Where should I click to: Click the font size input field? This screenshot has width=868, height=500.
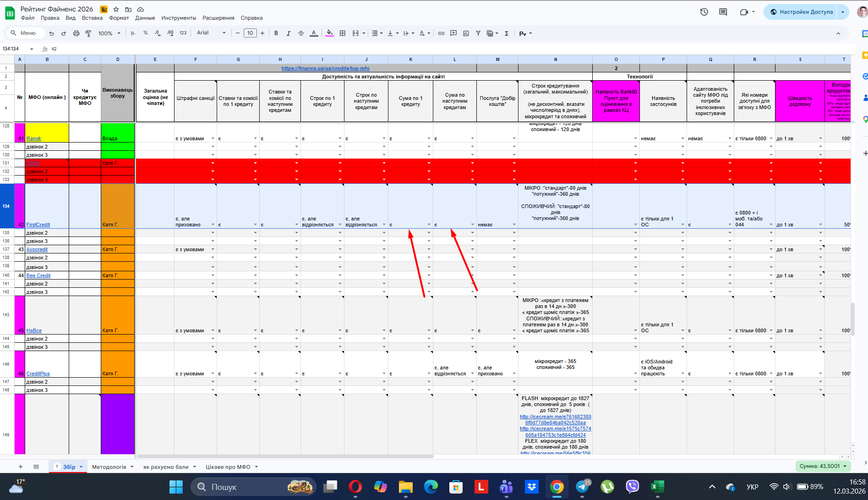250,33
